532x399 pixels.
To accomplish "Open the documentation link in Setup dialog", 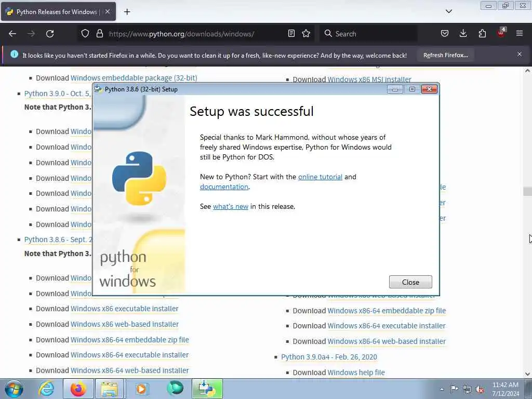I will [224, 187].
